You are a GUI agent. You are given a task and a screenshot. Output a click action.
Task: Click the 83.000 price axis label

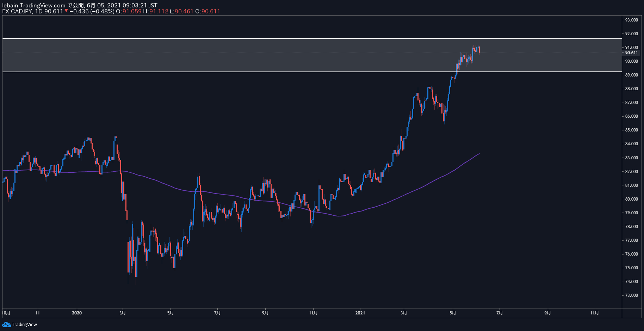click(631, 158)
